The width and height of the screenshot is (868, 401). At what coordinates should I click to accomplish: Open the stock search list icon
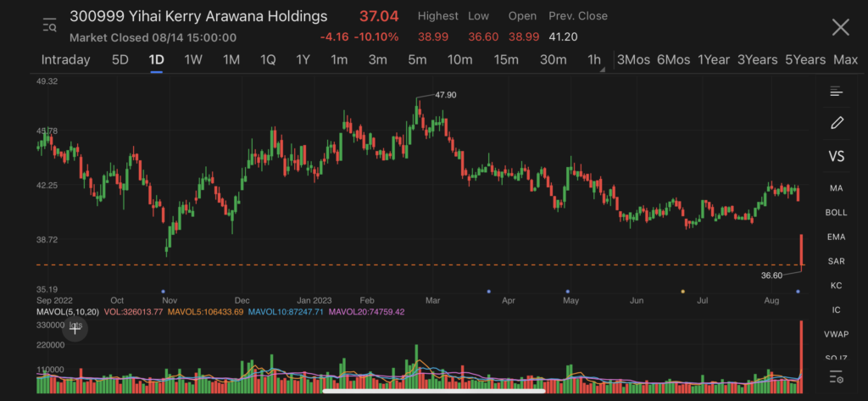(x=50, y=25)
